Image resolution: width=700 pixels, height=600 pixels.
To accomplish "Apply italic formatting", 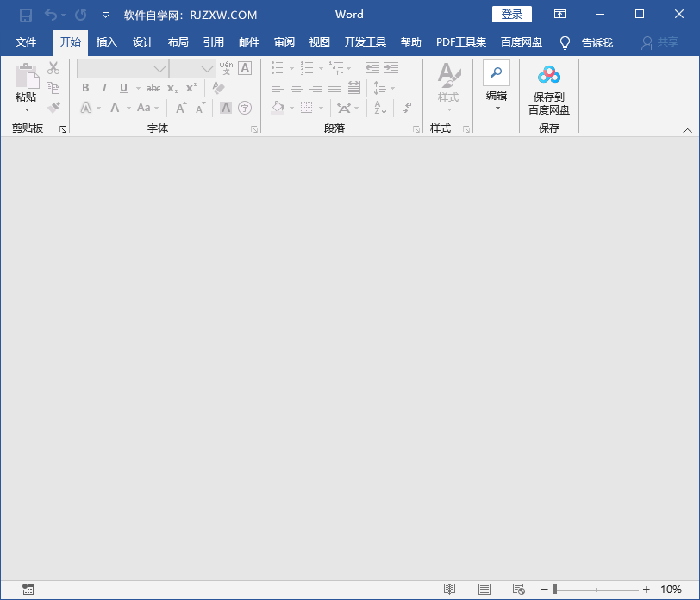I will [103, 87].
